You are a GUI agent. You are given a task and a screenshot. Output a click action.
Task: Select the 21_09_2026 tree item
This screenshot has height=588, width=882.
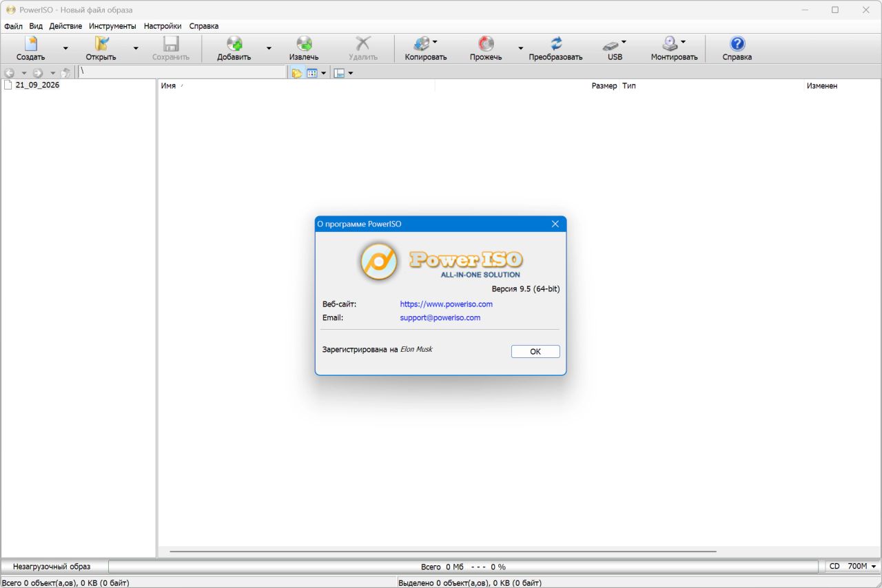coord(37,85)
